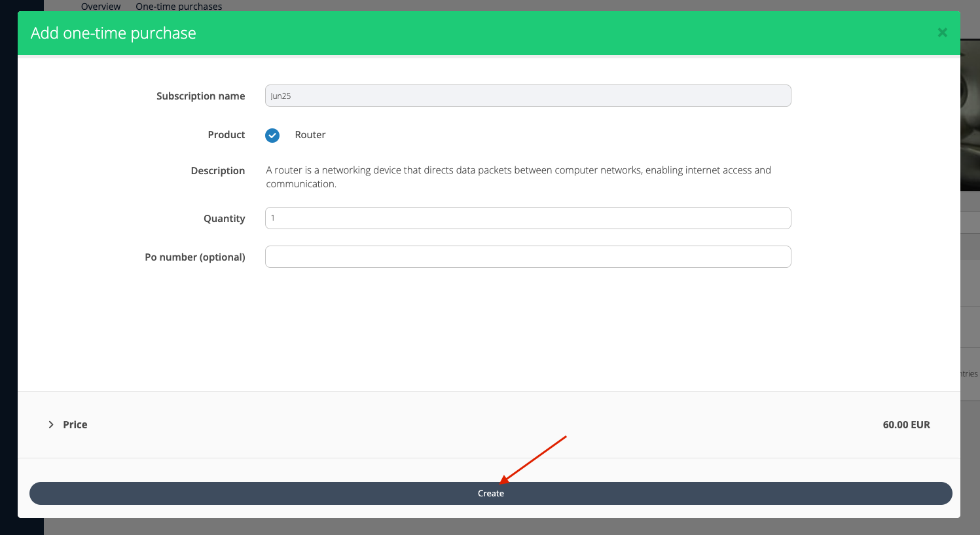The height and width of the screenshot is (535, 980).
Task: Focus the Quantity input field
Action: [528, 218]
